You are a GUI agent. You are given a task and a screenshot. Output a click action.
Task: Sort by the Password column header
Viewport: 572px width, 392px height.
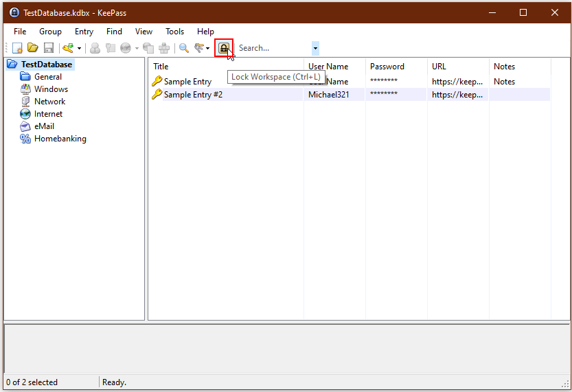(x=396, y=67)
